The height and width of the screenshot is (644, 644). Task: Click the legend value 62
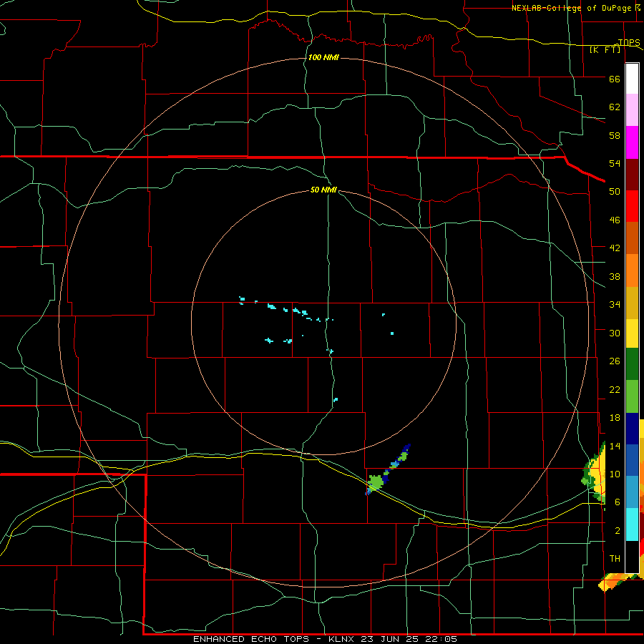[x=615, y=107]
